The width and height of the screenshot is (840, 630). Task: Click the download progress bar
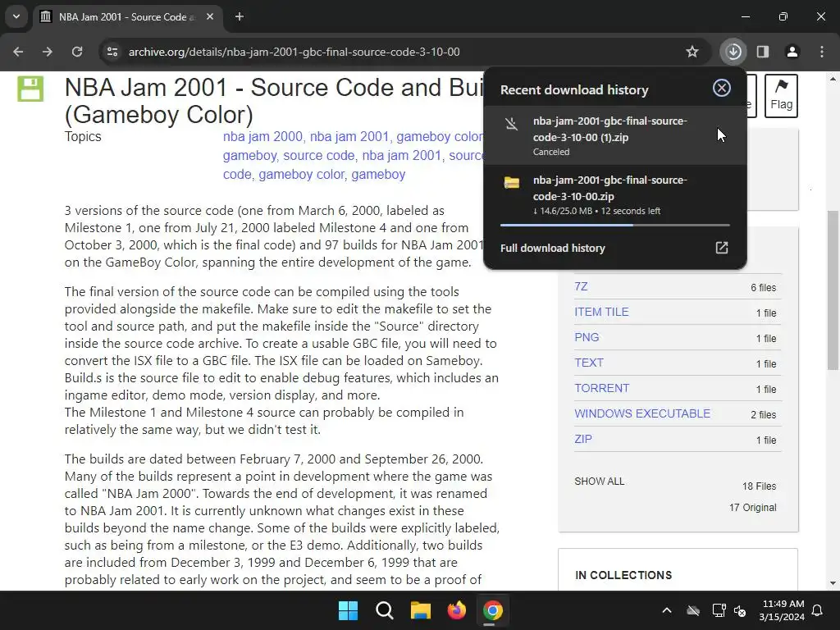coord(615,226)
